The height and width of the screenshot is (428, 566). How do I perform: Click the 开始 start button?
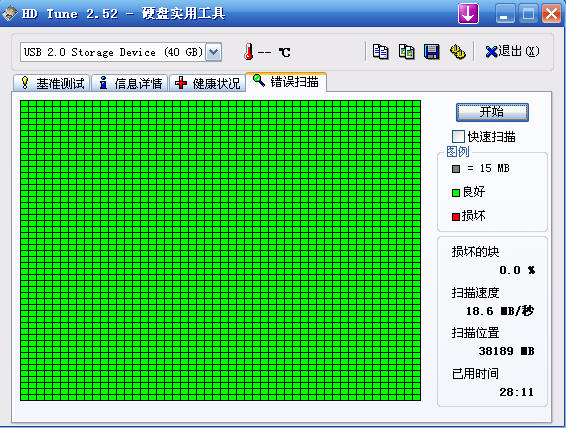pyautogui.click(x=492, y=112)
